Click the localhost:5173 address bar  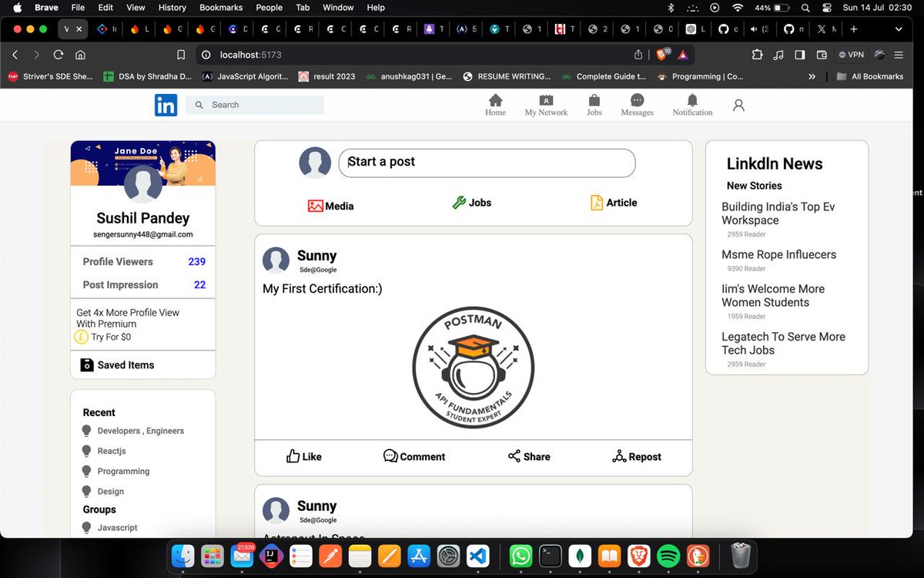click(x=416, y=55)
